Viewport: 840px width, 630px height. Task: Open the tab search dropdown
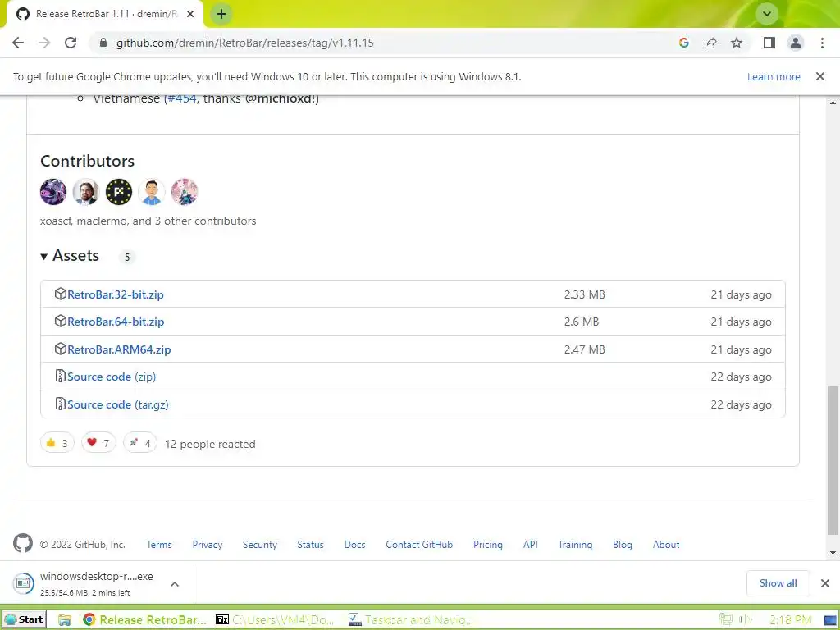tap(767, 14)
